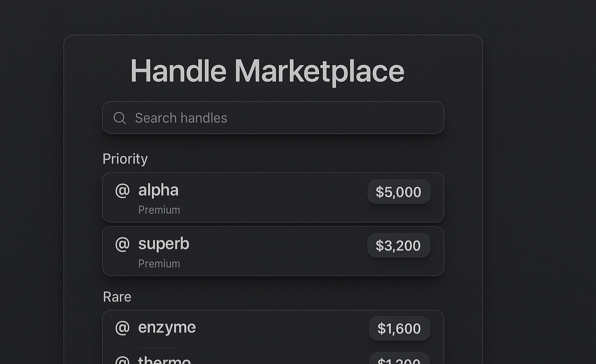The image size is (596, 364).
Task: Click the @ icon beside superb
Action: coord(122,244)
